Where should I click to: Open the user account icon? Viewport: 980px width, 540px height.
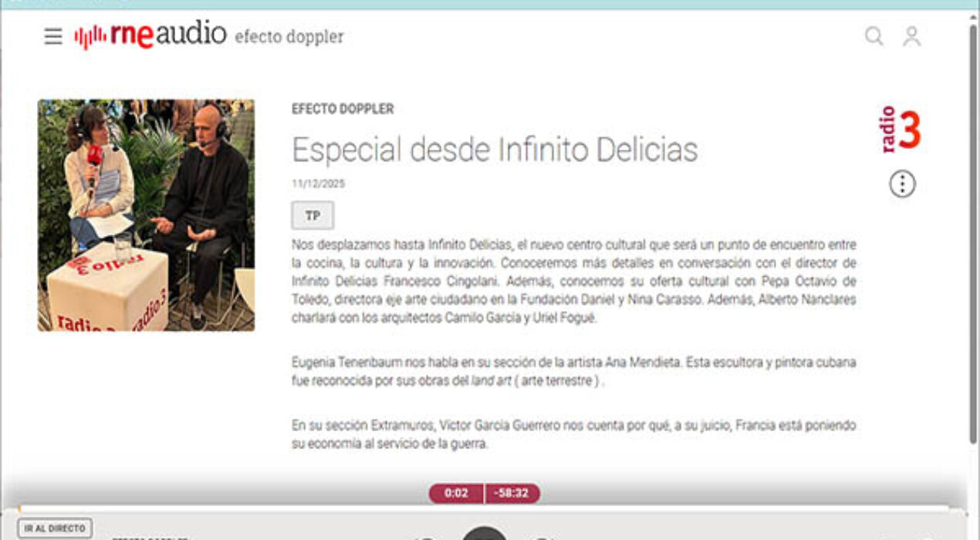pos(912,36)
